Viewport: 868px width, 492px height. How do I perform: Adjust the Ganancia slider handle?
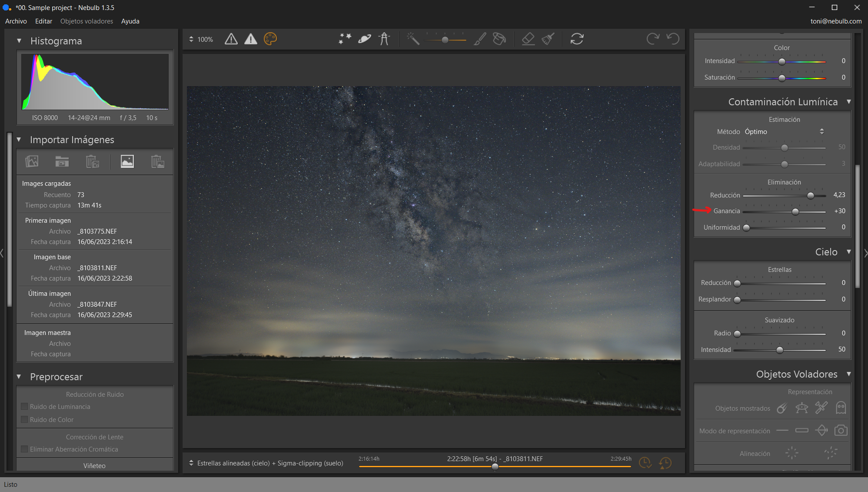click(795, 212)
